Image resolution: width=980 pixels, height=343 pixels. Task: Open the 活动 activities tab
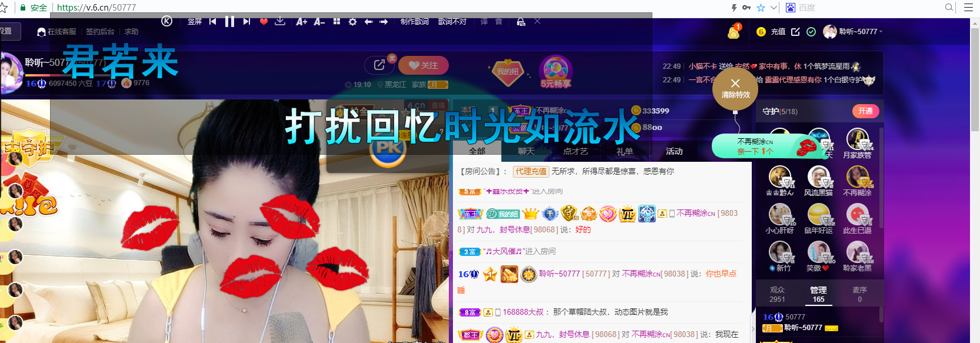pos(674,151)
